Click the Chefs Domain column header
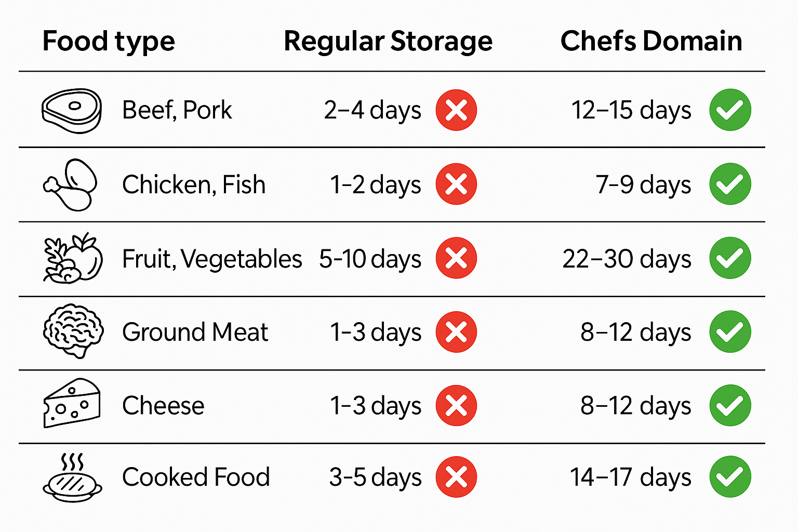The width and height of the screenshot is (798, 532). pyautogui.click(x=651, y=42)
